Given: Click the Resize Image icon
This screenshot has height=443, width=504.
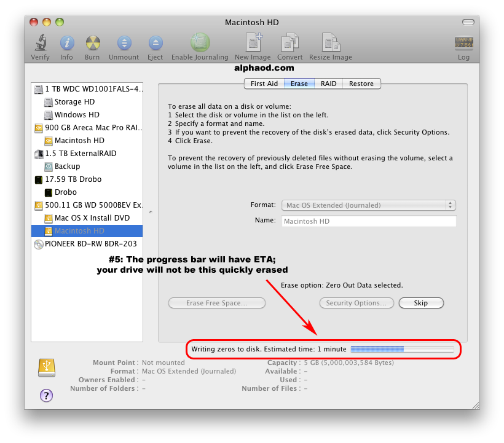Looking at the screenshot, I should (331, 42).
